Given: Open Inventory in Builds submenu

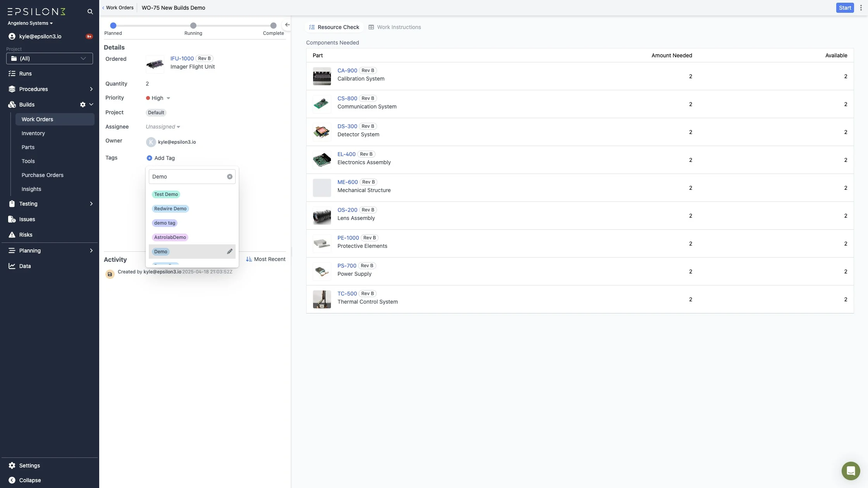Looking at the screenshot, I should click(x=33, y=133).
